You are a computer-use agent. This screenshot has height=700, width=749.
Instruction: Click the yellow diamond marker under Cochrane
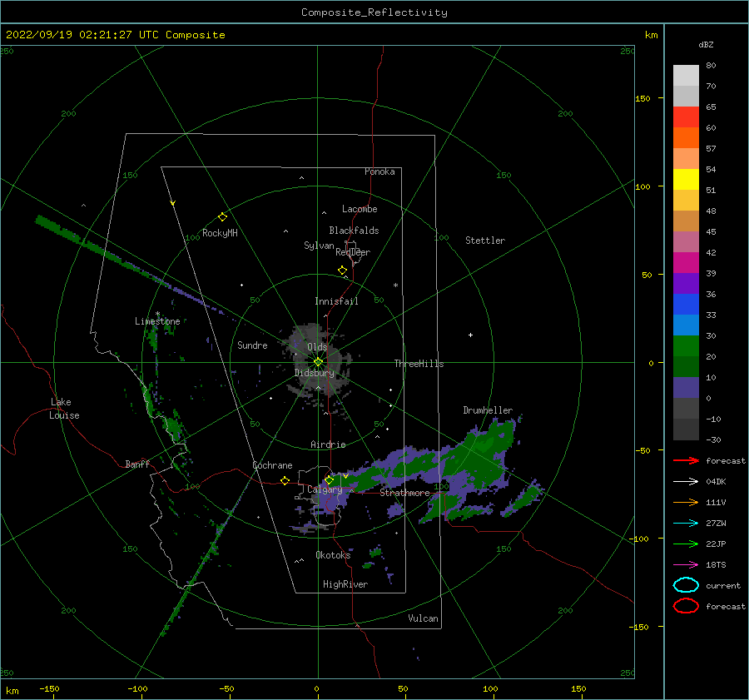click(285, 481)
